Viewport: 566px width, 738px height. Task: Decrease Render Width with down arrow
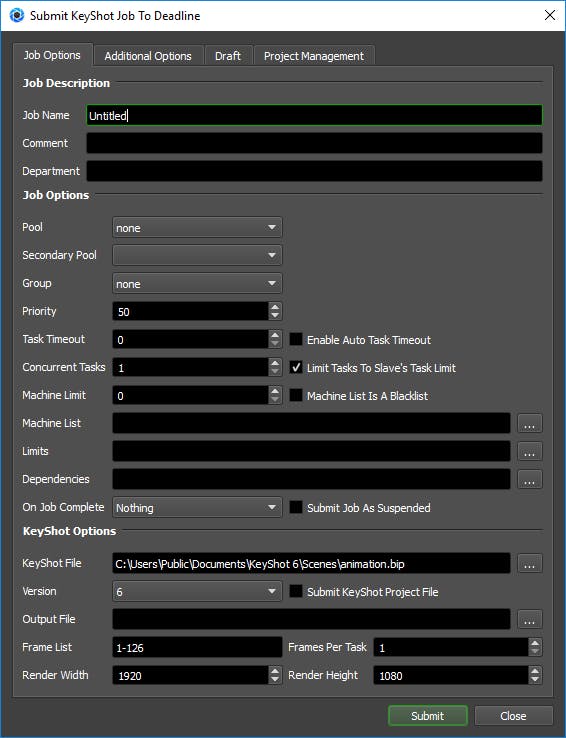click(x=275, y=680)
